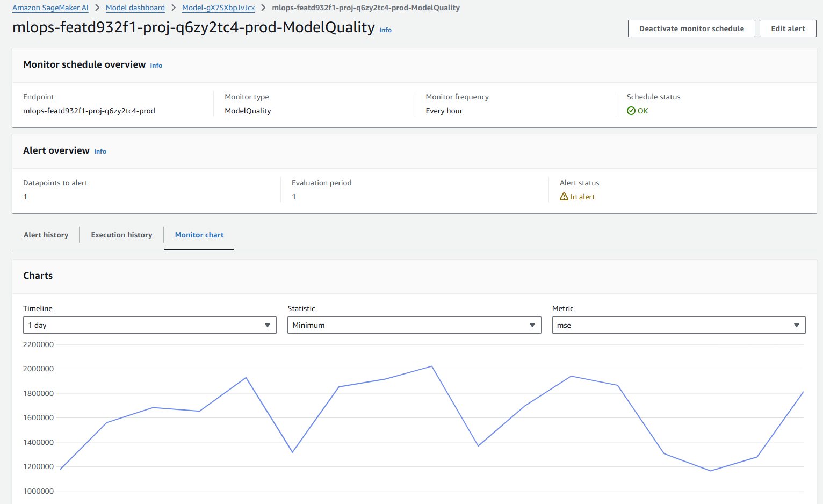Open Model-gX7SXbpJvJcx breadcrumb link
823x504 pixels.
coord(219,8)
